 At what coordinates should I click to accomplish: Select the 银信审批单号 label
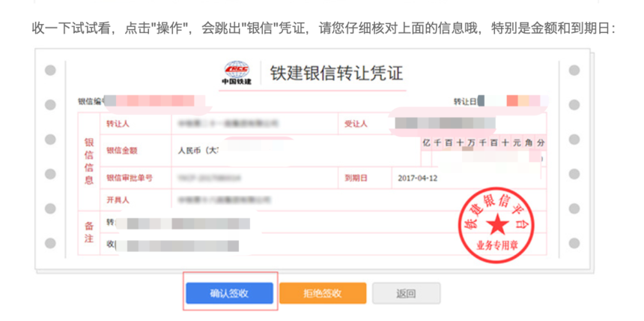tap(129, 178)
